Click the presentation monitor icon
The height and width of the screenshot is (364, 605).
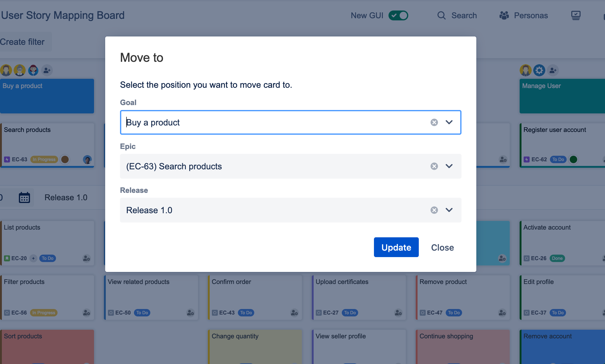click(x=576, y=15)
